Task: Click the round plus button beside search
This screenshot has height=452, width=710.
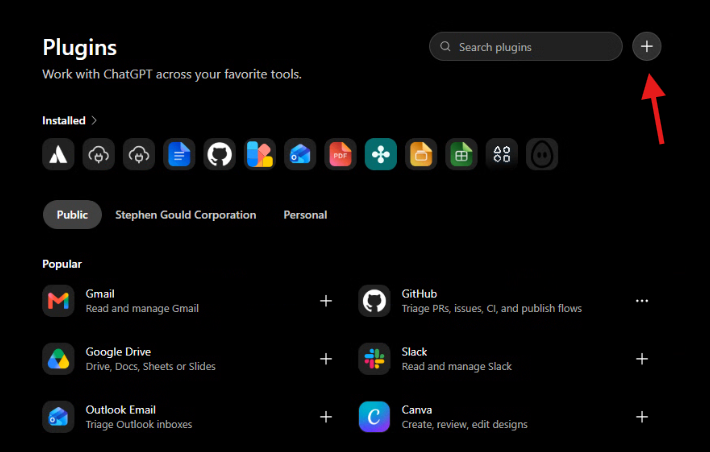Action: (x=647, y=46)
